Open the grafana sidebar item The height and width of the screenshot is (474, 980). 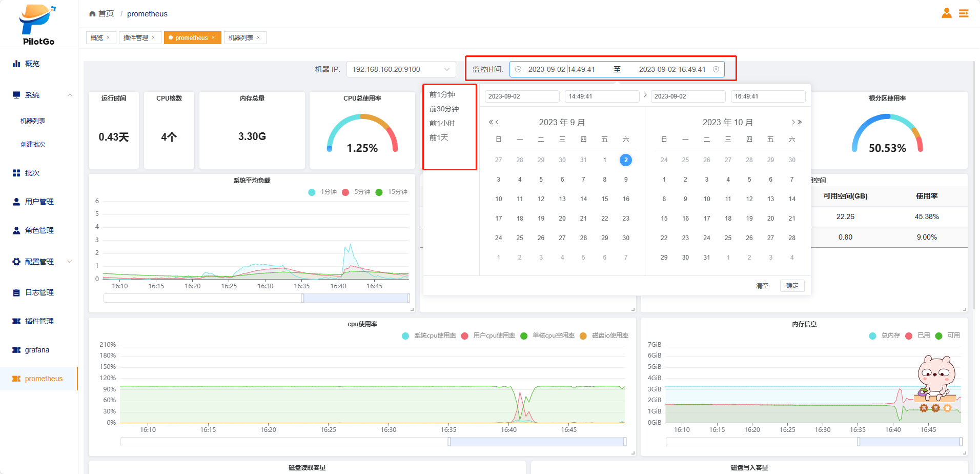tap(37, 350)
